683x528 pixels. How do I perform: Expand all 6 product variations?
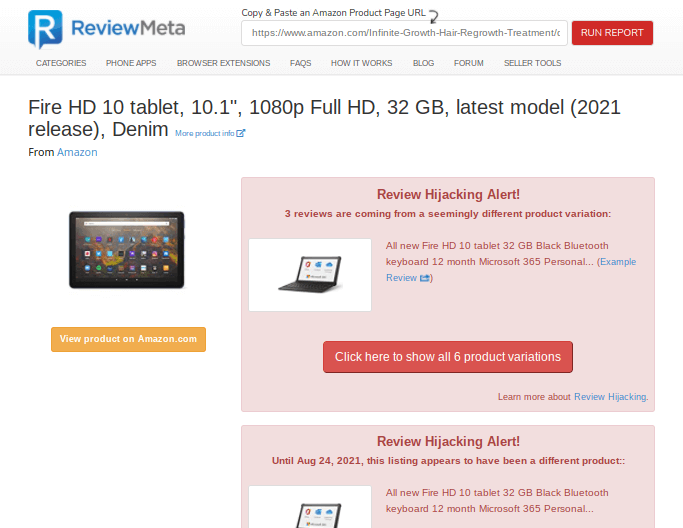coord(448,357)
